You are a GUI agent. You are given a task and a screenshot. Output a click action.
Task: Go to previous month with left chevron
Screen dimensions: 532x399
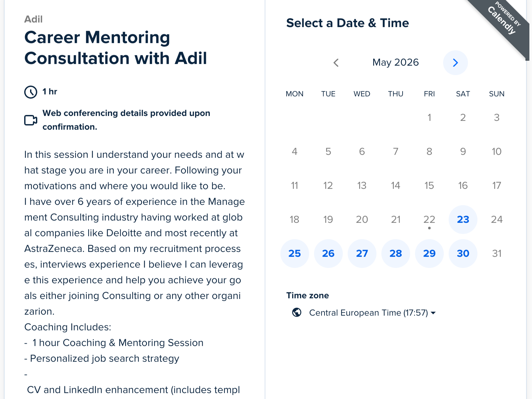[336, 62]
